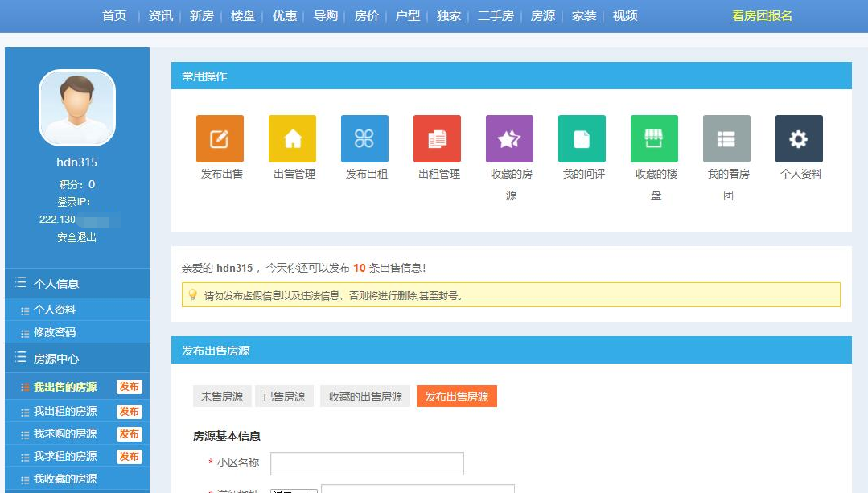The width and height of the screenshot is (868, 493).
Task: Click the 安全退出 logout link
Action: coord(77,237)
